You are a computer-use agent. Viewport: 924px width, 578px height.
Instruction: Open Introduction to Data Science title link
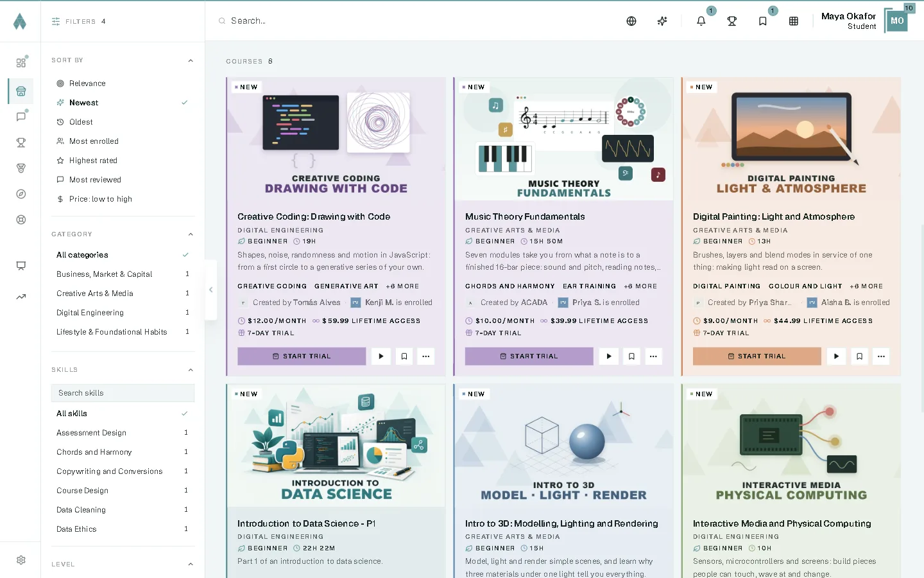click(307, 524)
